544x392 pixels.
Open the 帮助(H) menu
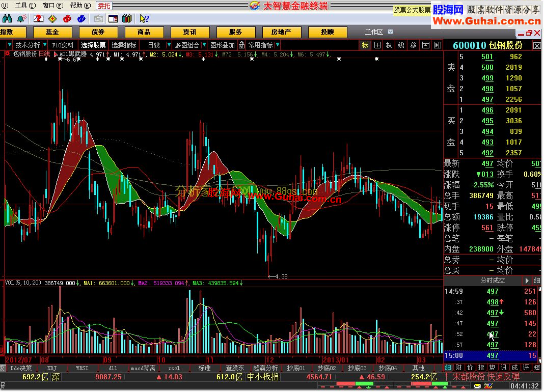click(80, 6)
